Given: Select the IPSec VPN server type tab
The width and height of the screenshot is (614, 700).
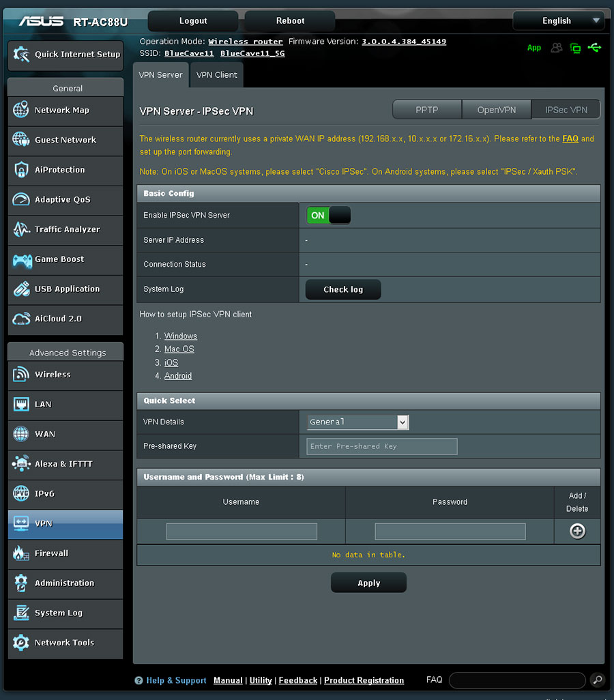Looking at the screenshot, I should pyautogui.click(x=566, y=110).
